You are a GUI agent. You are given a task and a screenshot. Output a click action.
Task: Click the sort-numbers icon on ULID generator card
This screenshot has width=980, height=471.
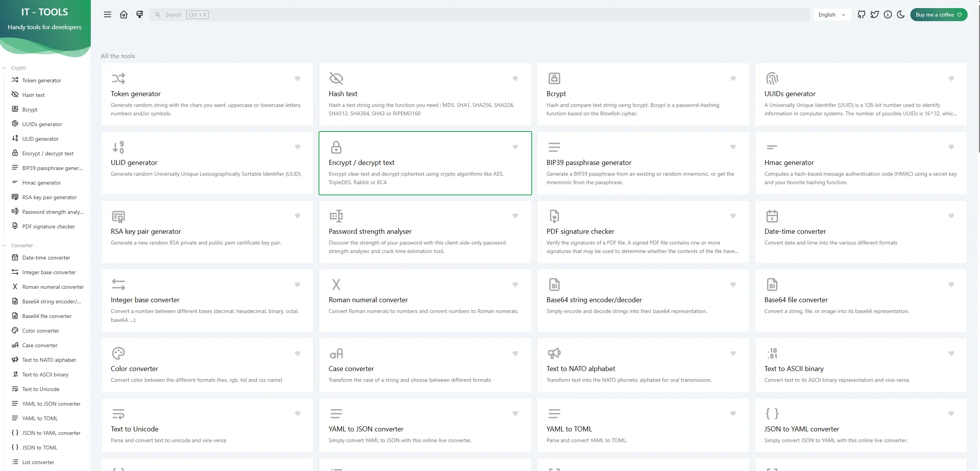(118, 147)
